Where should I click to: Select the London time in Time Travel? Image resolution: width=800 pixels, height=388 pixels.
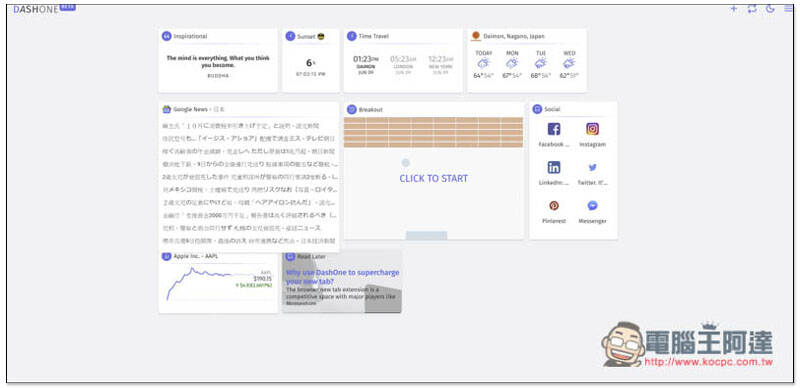(403, 65)
